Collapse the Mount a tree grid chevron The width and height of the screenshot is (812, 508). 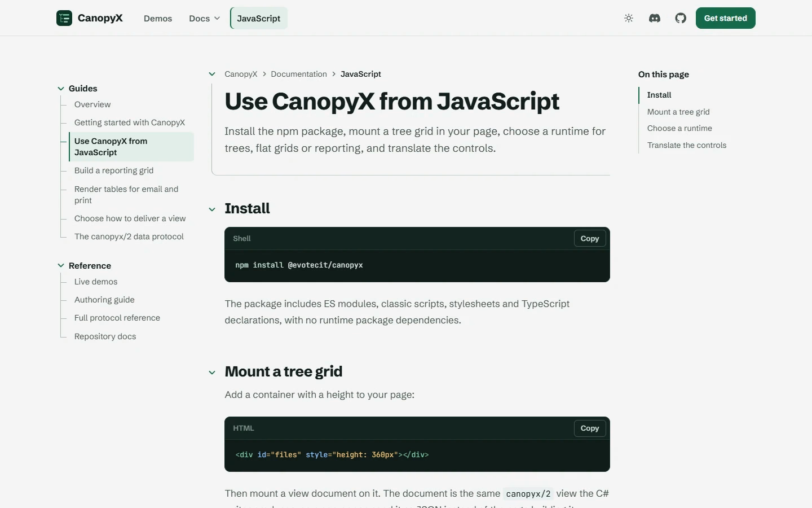tap(212, 373)
